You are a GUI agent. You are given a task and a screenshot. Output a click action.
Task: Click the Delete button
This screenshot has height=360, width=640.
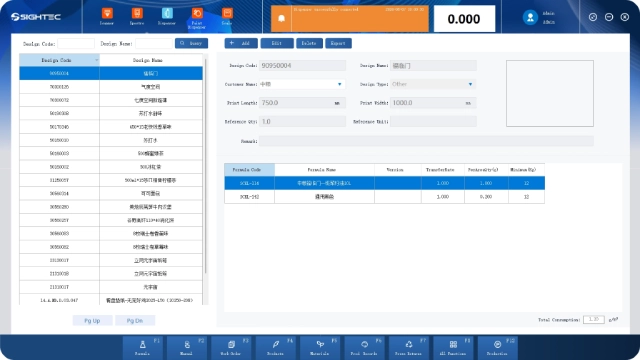pos(309,43)
